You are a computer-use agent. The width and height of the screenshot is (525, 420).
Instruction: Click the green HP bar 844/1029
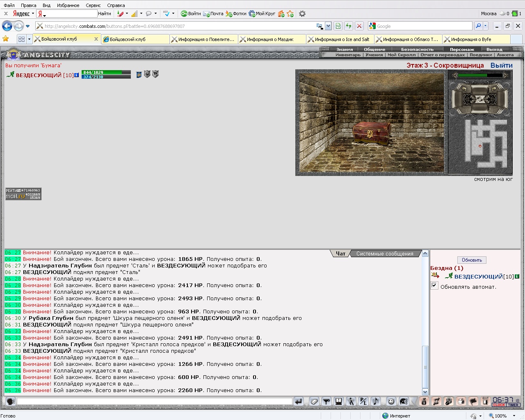click(x=106, y=72)
